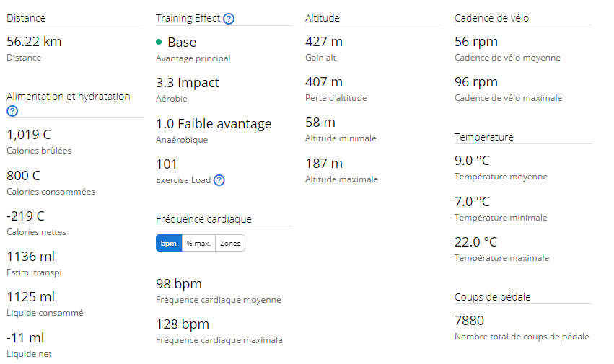Click the Exercise Load help icon
This screenshot has width=614, height=364.
219,180
